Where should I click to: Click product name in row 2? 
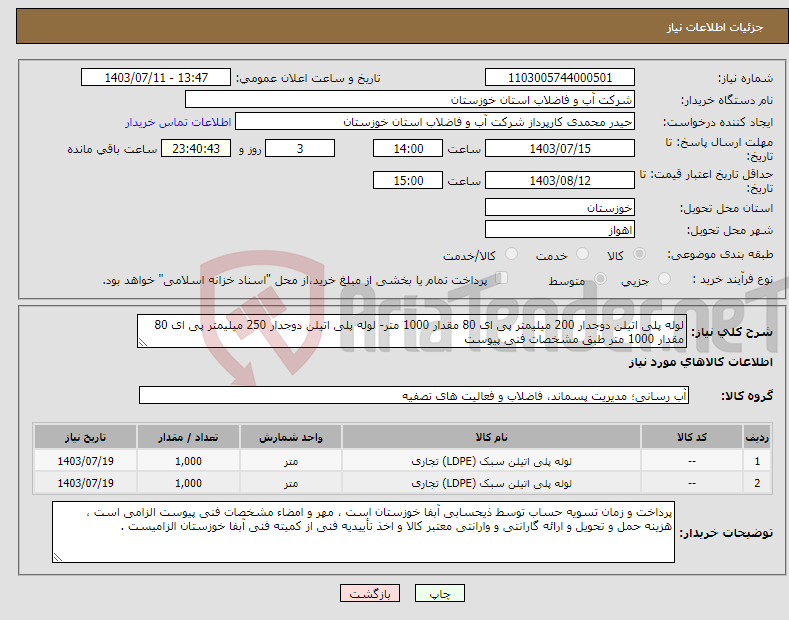tap(492, 483)
